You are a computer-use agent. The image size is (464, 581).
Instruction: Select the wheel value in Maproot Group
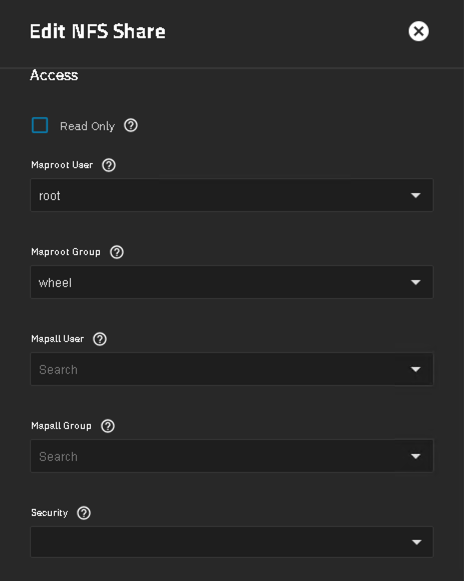pos(55,283)
